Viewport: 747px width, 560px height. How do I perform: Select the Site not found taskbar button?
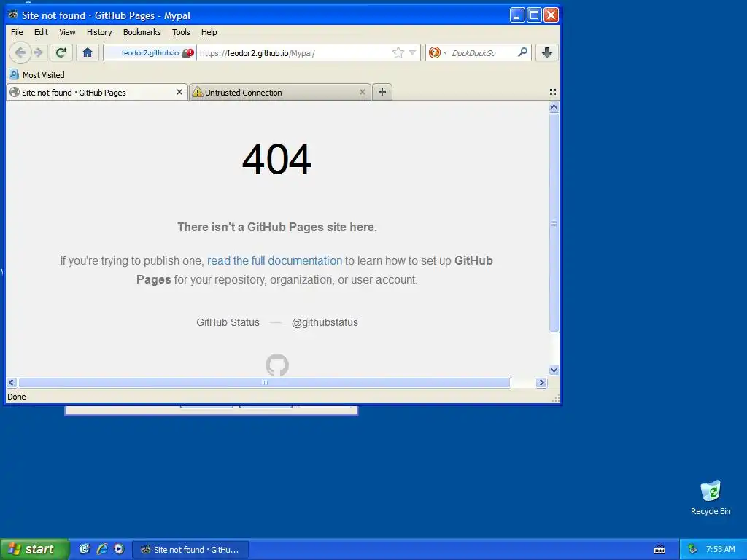coord(190,550)
